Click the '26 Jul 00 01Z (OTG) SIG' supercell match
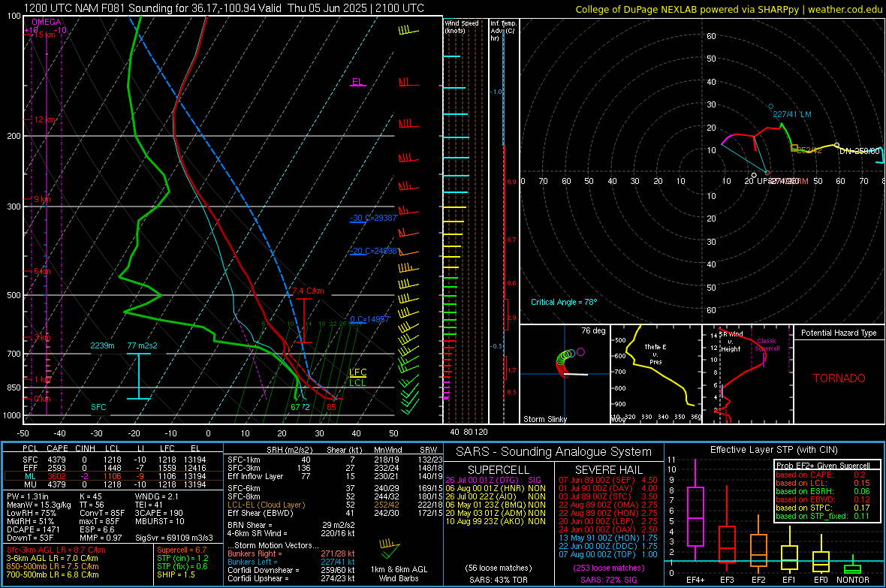The height and width of the screenshot is (588, 886). [x=493, y=480]
